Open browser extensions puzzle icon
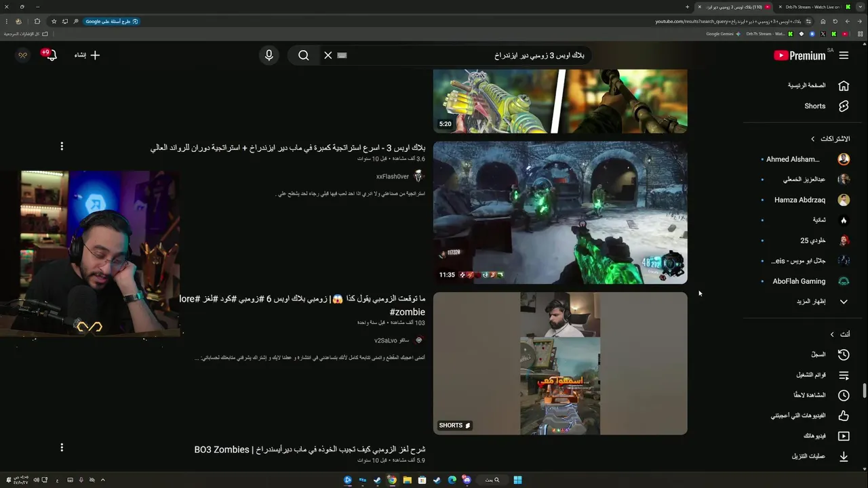Image resolution: width=868 pixels, height=488 pixels. (37, 21)
